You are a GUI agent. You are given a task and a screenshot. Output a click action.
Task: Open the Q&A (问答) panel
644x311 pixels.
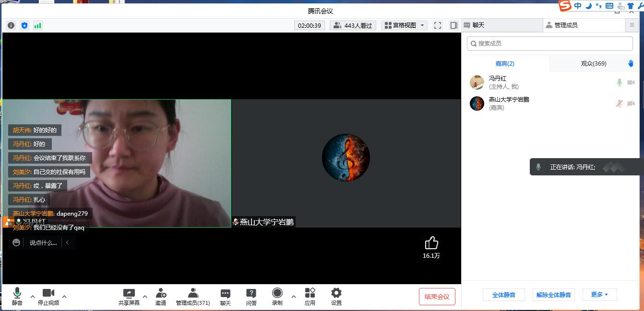251,297
